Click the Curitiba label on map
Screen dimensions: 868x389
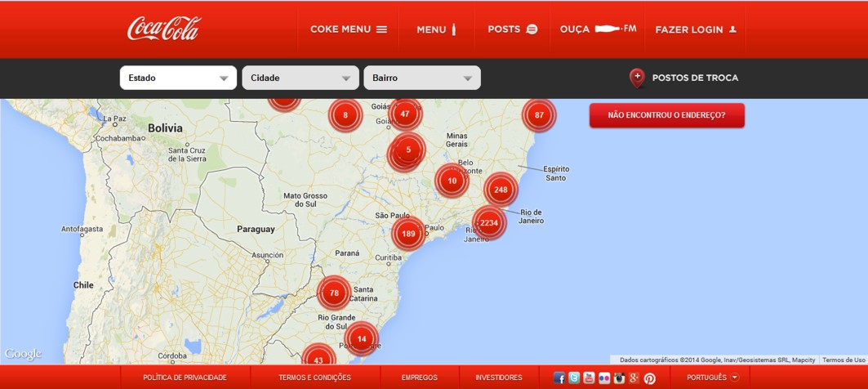point(388,257)
